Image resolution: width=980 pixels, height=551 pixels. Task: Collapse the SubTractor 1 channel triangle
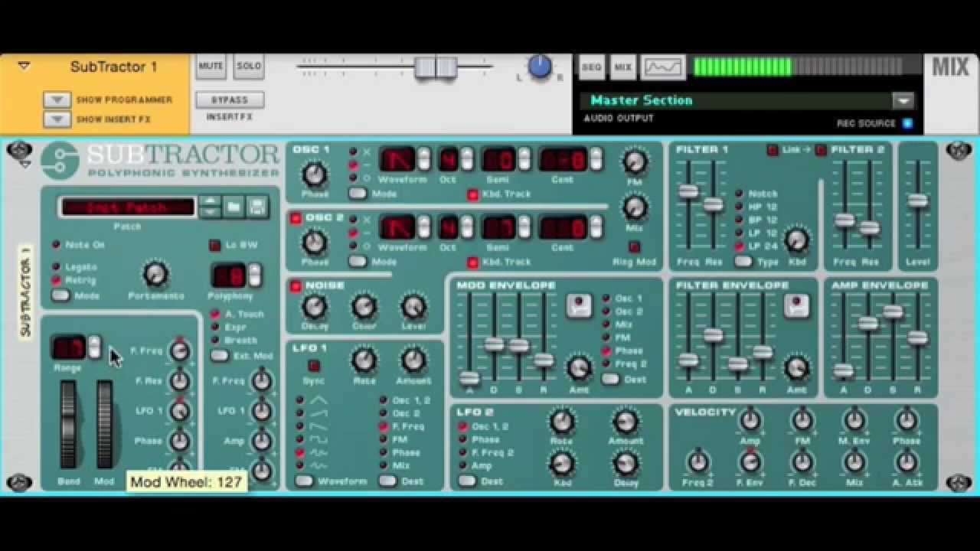24,67
